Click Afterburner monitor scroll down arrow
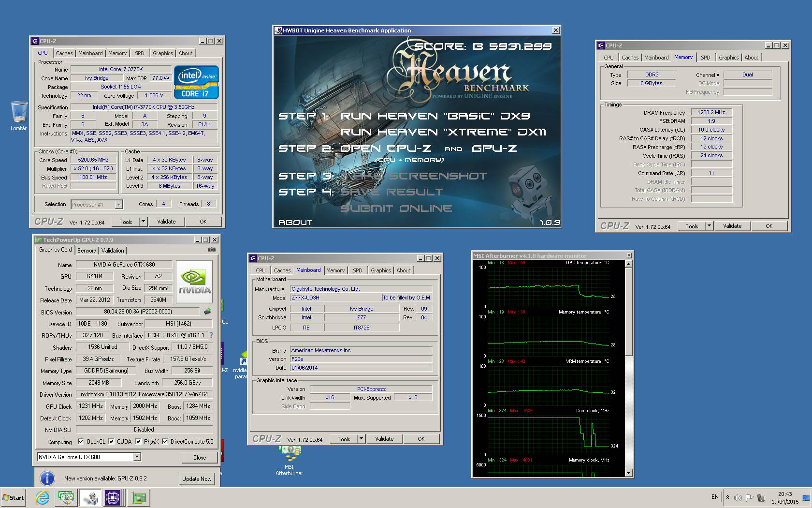This screenshot has width=812, height=508. point(628,473)
